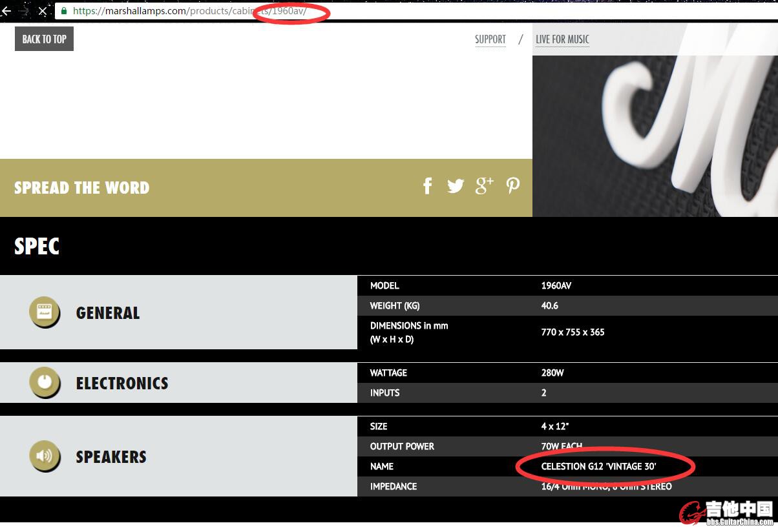Screen dimensions: 778x532
Task: Open the LIVE FOR MUSIC link
Action: click(x=562, y=39)
